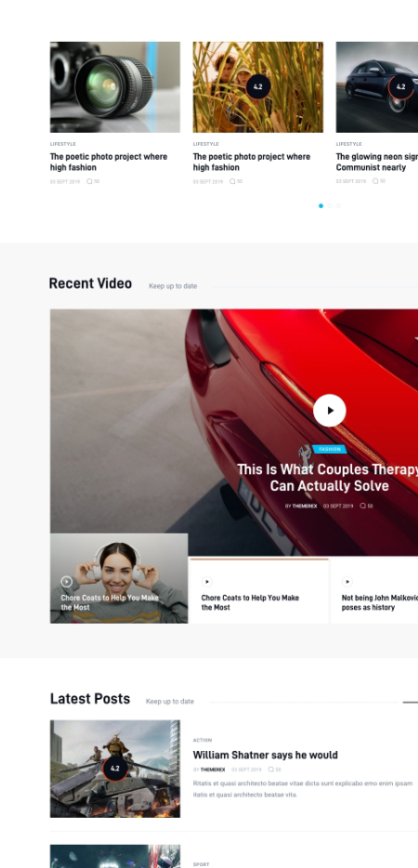This screenshot has height=868, width=418.
Task: Select the second carousel pagination dot
Action: point(330,206)
